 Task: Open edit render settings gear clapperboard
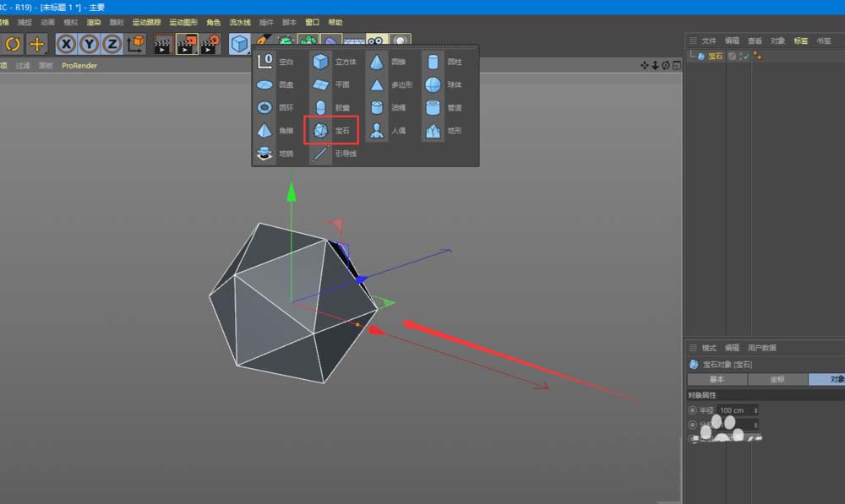(210, 44)
